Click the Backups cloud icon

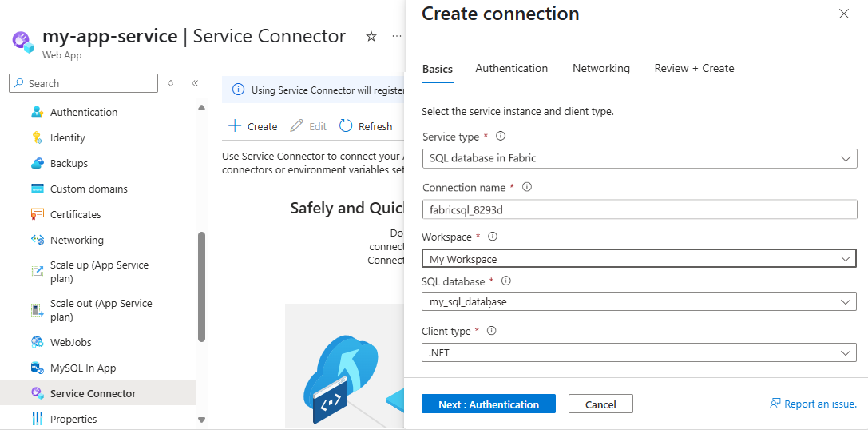coord(37,164)
